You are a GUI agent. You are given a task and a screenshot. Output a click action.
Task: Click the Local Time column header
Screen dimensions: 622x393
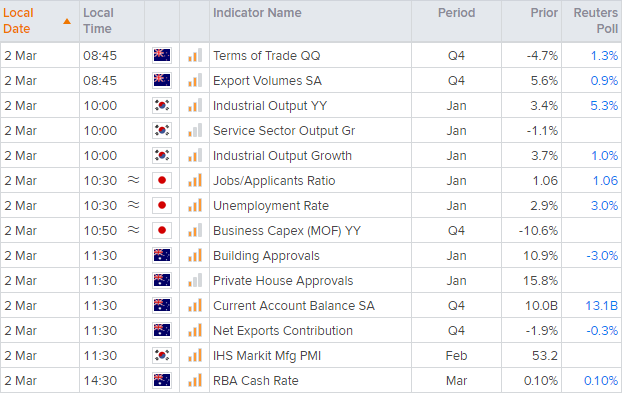tap(98, 21)
